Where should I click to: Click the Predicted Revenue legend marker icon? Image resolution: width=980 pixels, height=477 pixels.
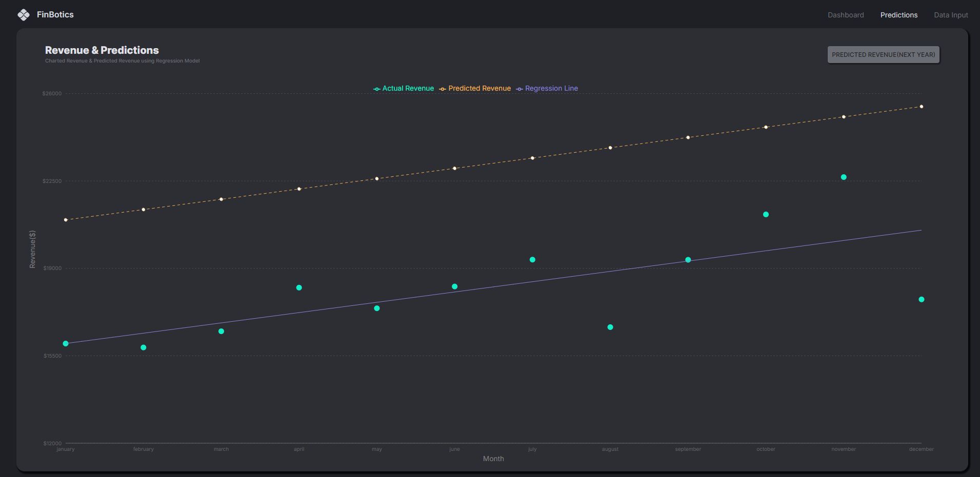pyautogui.click(x=443, y=89)
